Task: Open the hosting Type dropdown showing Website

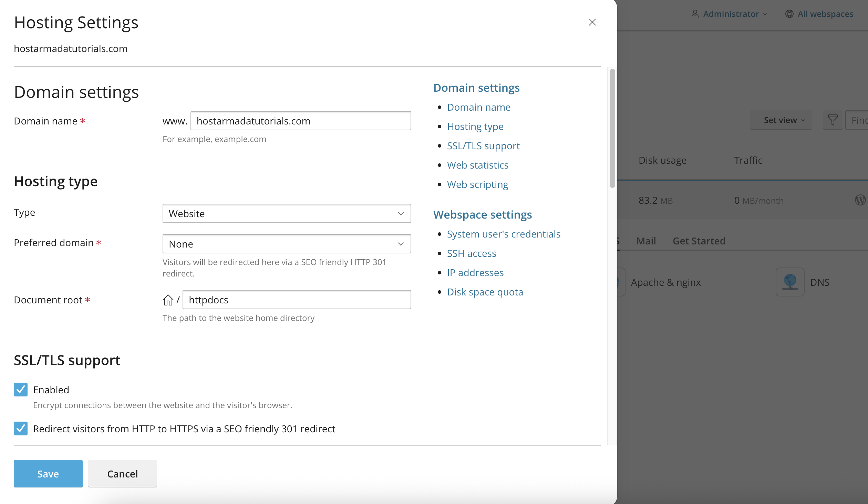Action: tap(287, 213)
